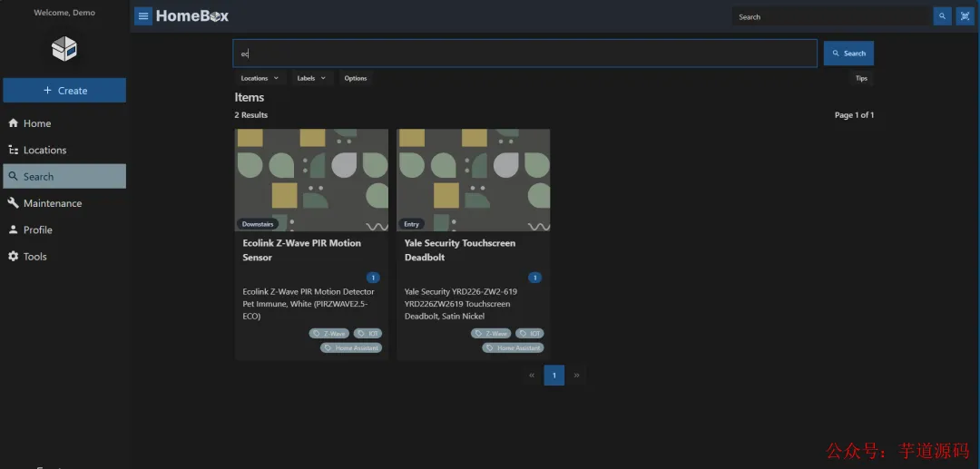Open the Tips button
Screen dimensions: 980x469
coord(861,78)
